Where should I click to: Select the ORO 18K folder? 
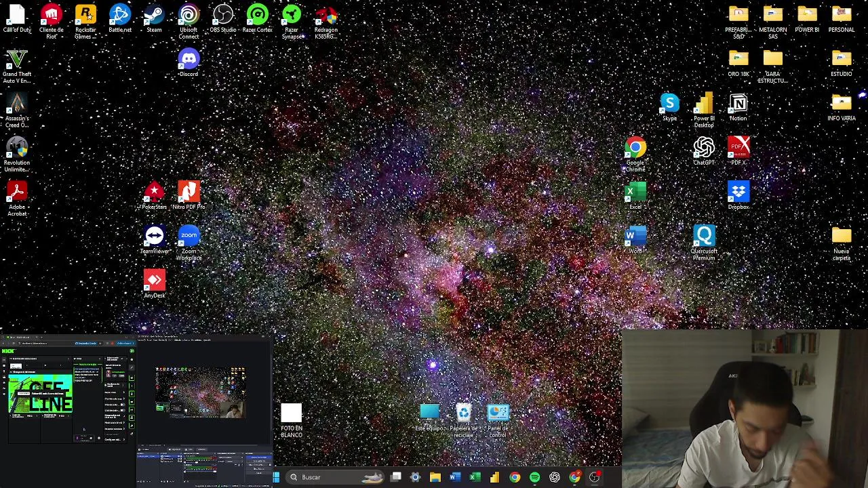[738, 62]
